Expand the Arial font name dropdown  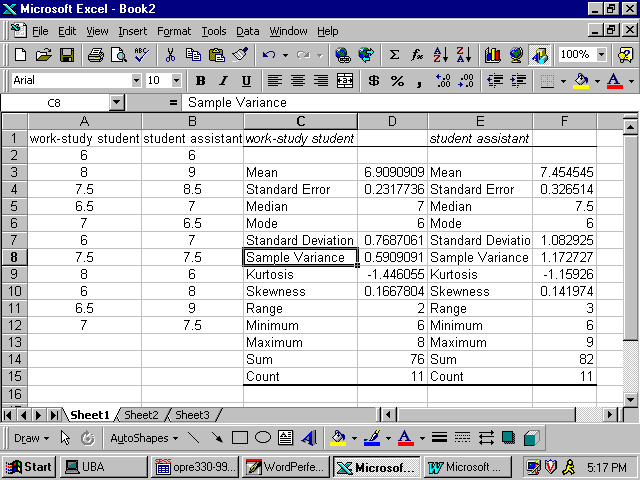tap(135, 80)
